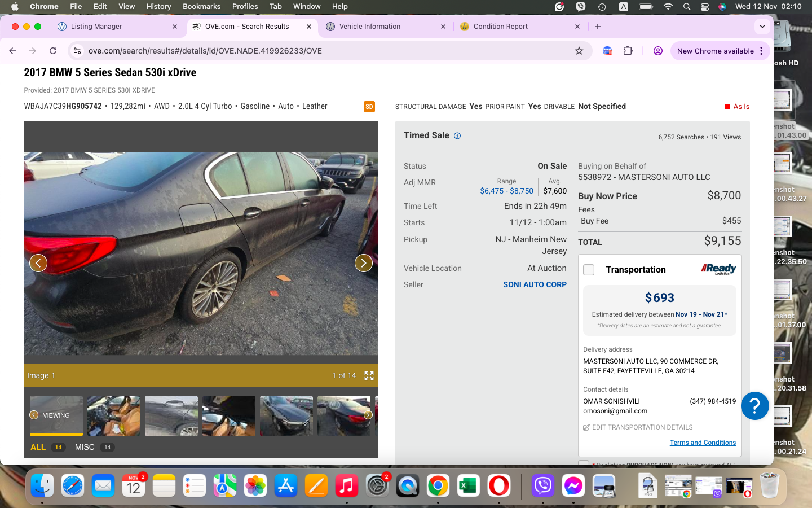Select the second thumbnail showing tan interior
812x508 pixels.
[114, 416]
